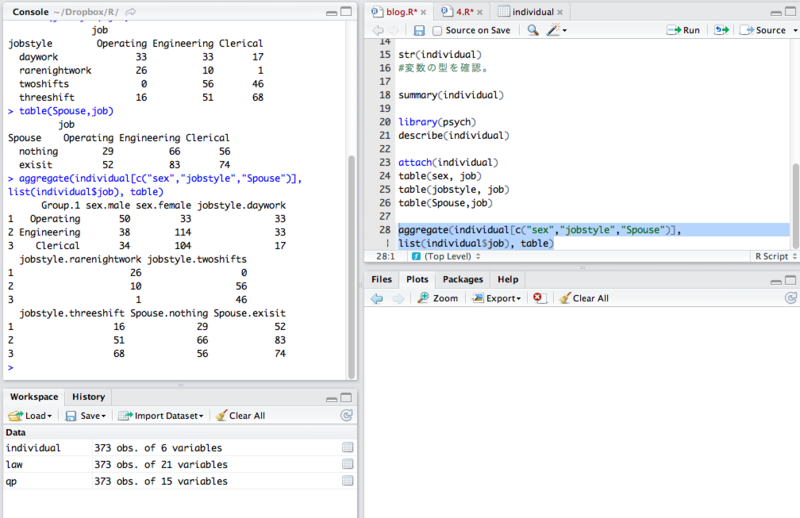Remove the current plot red X icon
The width and height of the screenshot is (800, 518).
coord(539,298)
